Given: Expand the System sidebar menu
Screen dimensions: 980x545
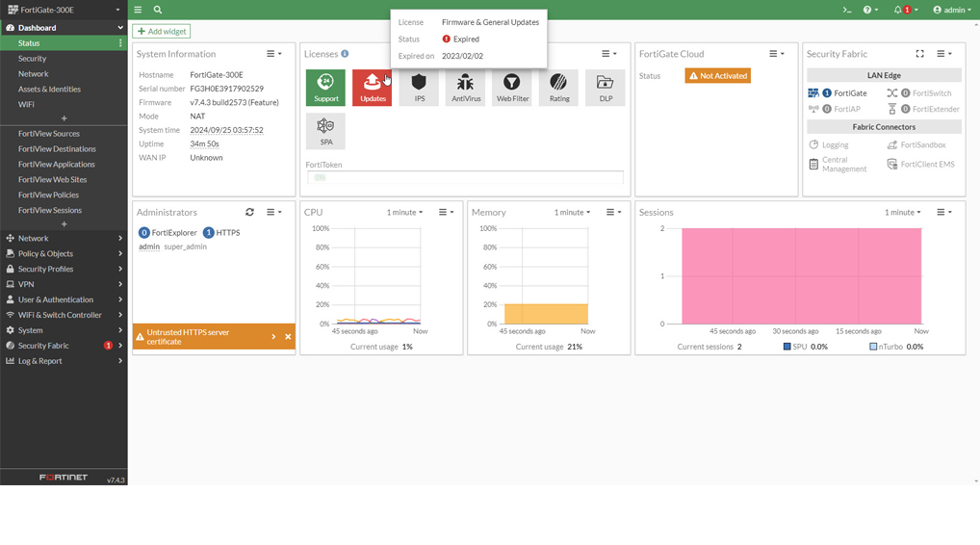Looking at the screenshot, I should point(64,330).
